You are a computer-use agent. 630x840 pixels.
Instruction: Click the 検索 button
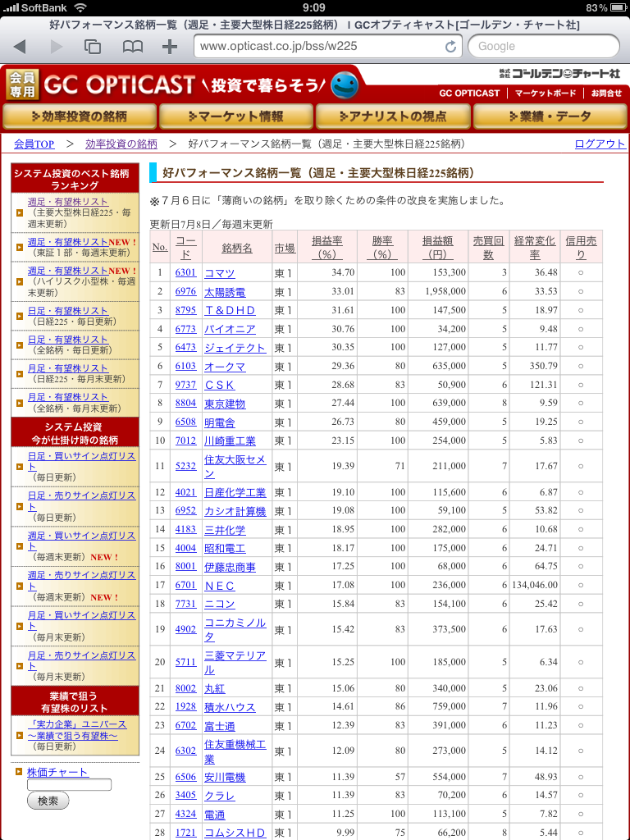48,801
